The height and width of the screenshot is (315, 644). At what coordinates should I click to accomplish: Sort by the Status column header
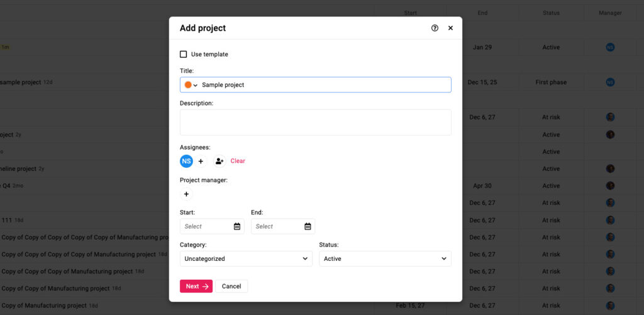[551, 13]
